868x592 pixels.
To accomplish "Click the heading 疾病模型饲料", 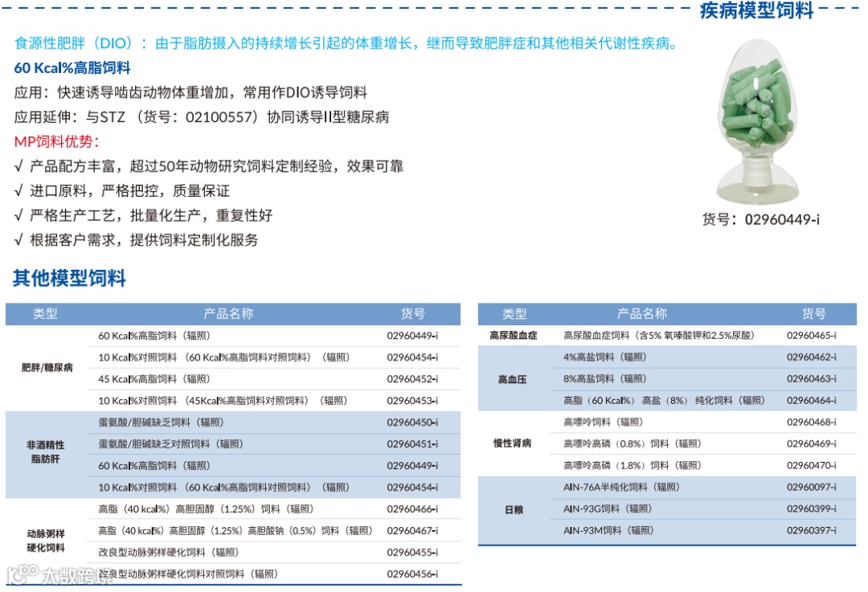I will pyautogui.click(x=756, y=10).
